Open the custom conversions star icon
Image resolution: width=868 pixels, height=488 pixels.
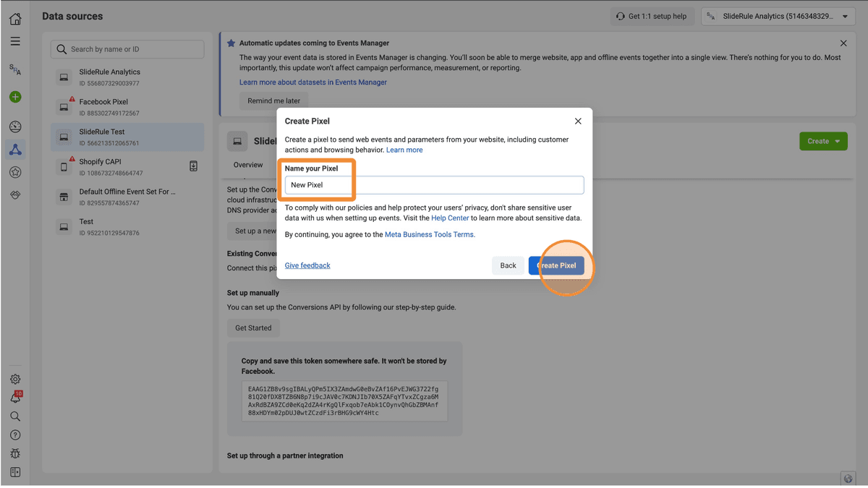point(15,172)
